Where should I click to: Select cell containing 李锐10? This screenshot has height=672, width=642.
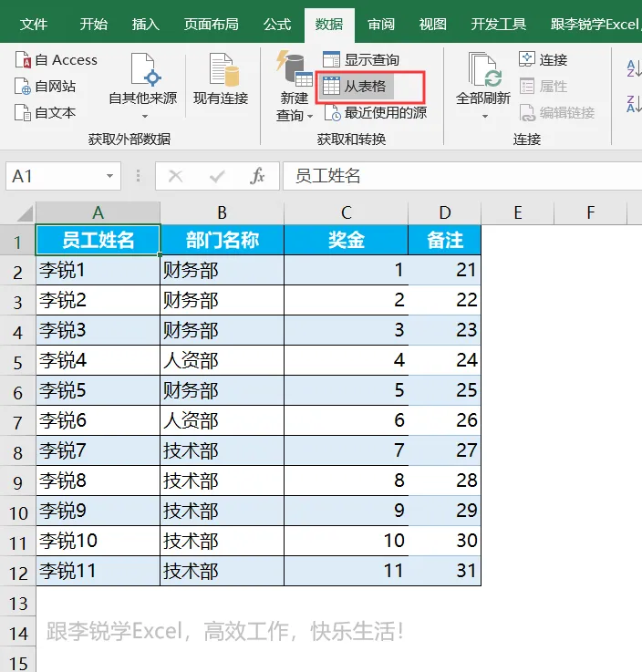[x=98, y=542]
